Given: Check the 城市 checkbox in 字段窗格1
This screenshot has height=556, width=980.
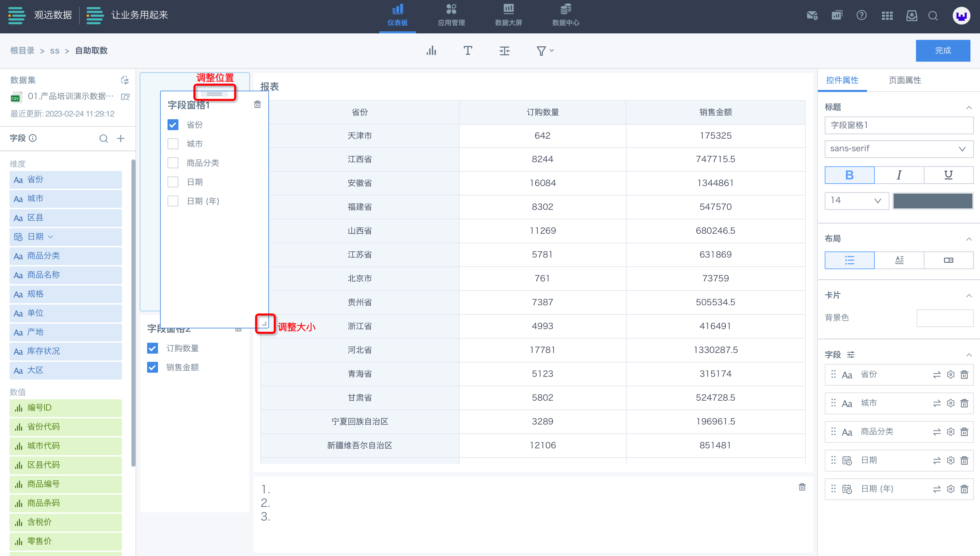Looking at the screenshot, I should click(173, 144).
